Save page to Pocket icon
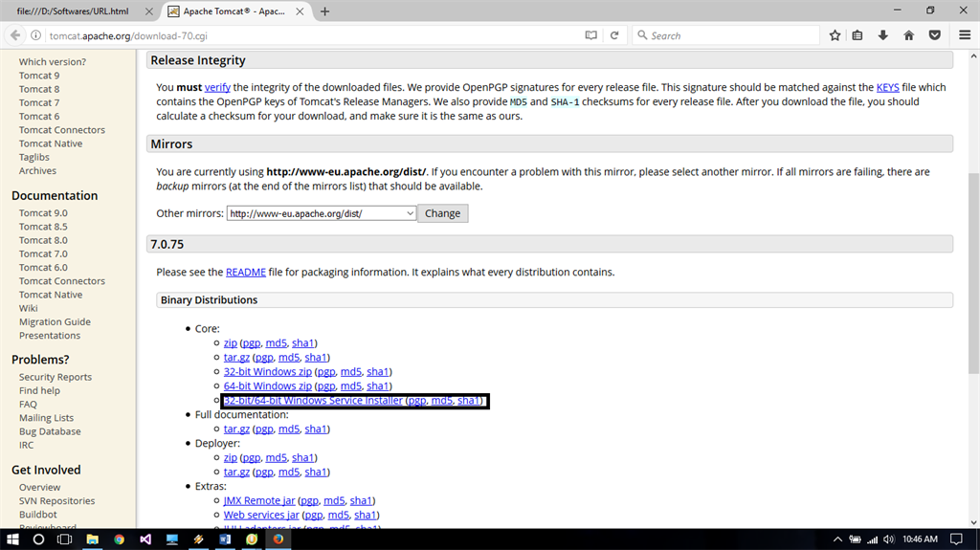Image resolution: width=980 pixels, height=550 pixels. click(935, 35)
